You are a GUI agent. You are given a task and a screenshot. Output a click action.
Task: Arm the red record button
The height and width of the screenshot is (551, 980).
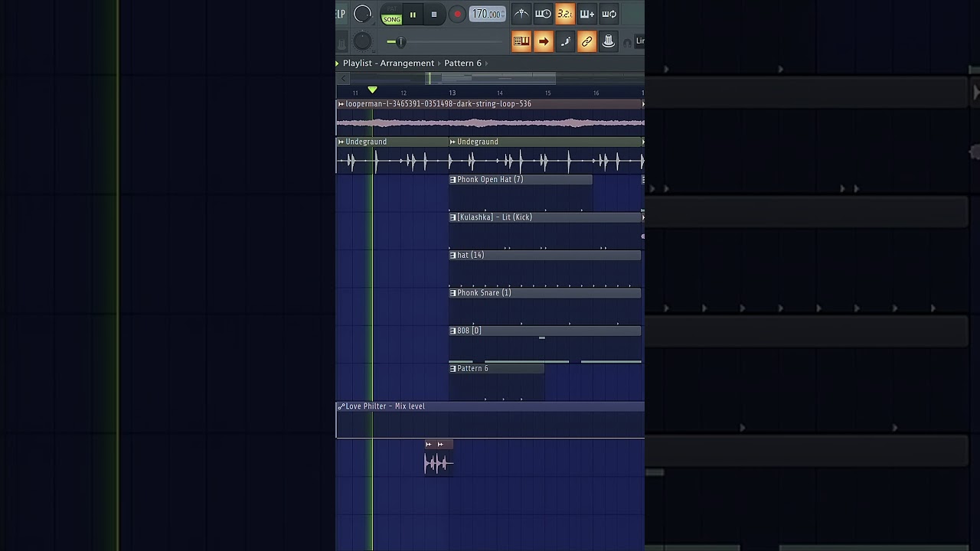457,15
